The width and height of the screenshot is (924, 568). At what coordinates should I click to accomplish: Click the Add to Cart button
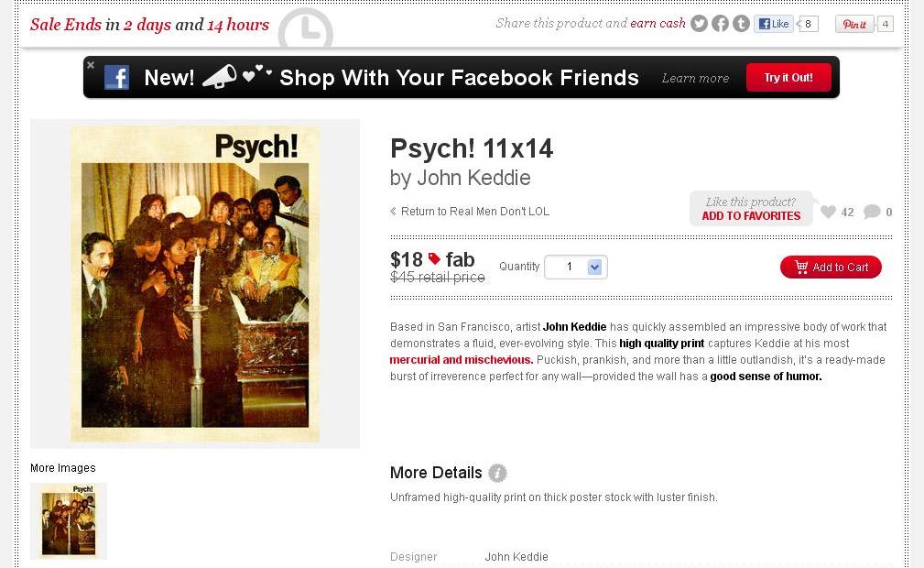click(831, 268)
